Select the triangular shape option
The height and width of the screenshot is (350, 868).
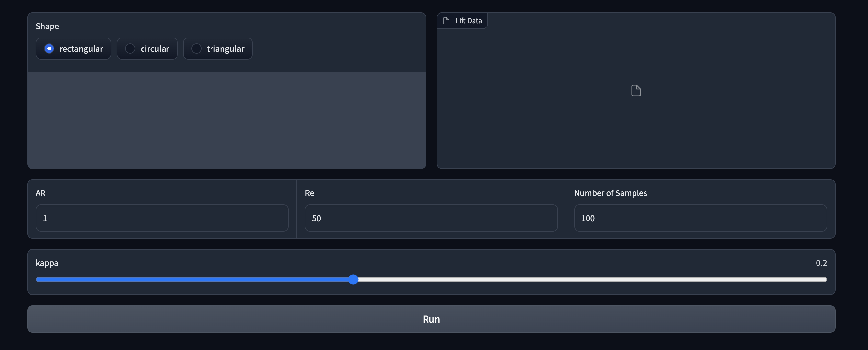click(x=217, y=49)
